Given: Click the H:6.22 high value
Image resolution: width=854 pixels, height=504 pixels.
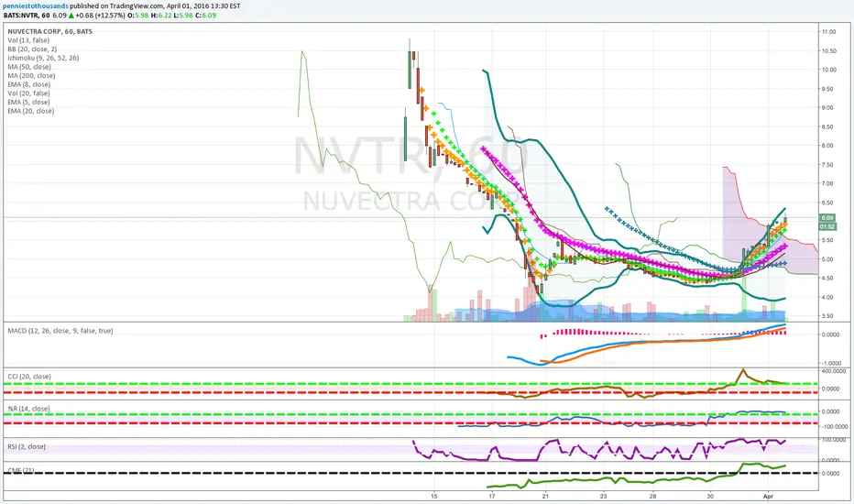Looking at the screenshot, I should 160,16.
